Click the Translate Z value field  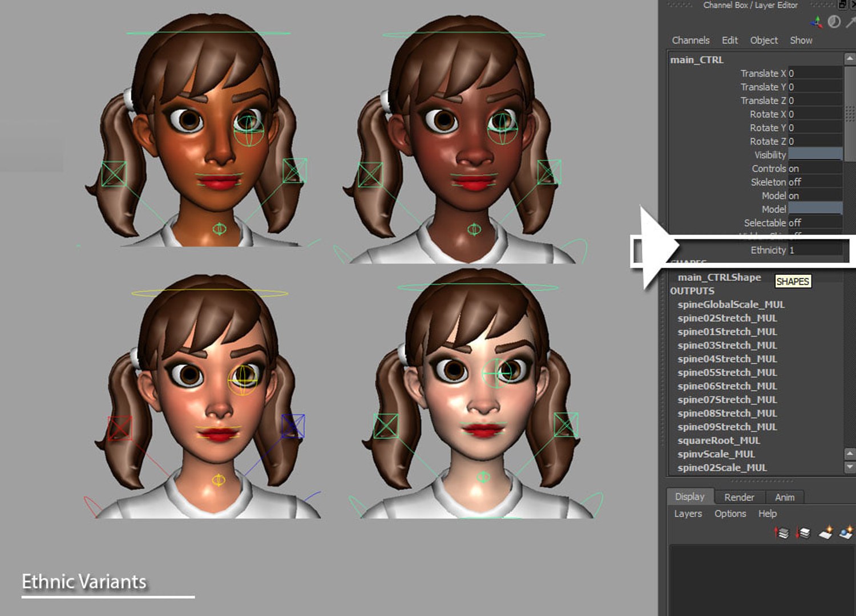(815, 100)
